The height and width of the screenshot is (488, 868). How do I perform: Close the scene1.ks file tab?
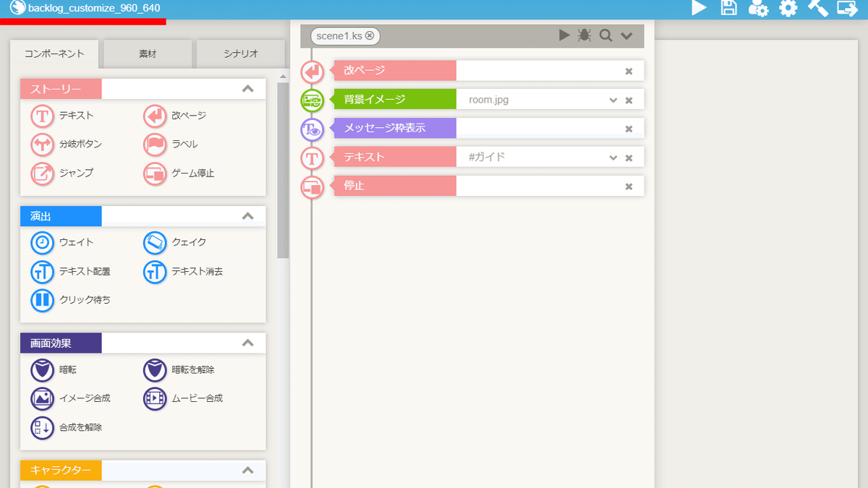click(370, 35)
